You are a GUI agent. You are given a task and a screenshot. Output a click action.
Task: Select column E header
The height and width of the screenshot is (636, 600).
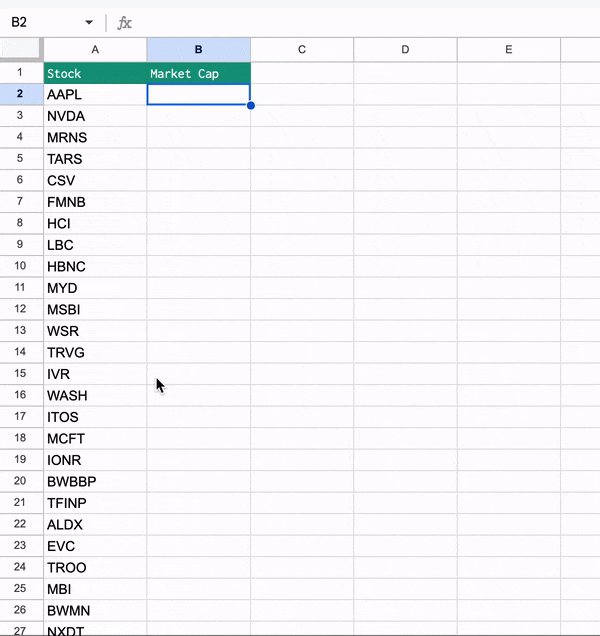[509, 50]
